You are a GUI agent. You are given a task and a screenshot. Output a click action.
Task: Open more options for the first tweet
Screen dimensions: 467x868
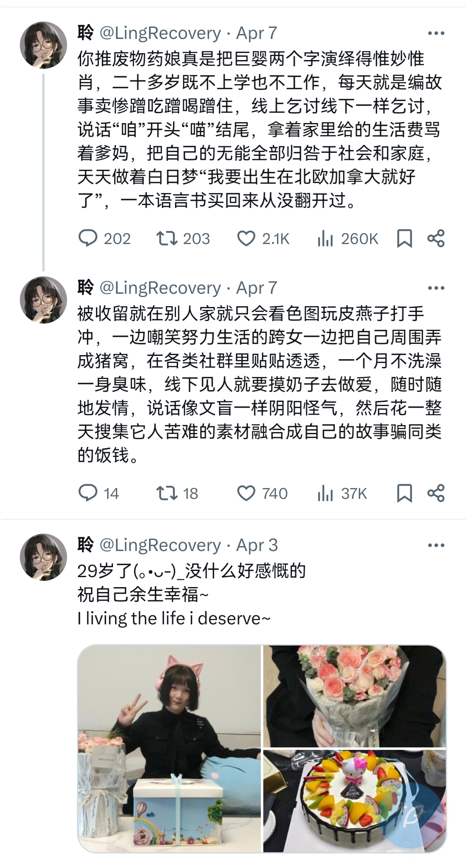436,33
